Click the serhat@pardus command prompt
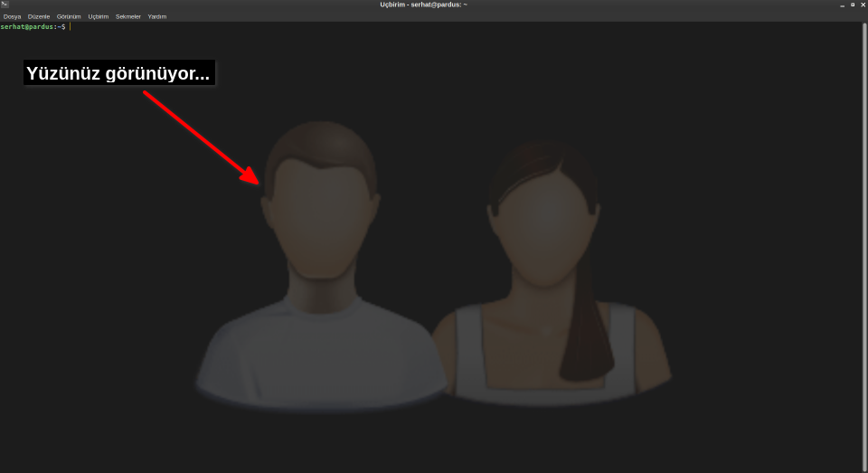 coord(33,27)
